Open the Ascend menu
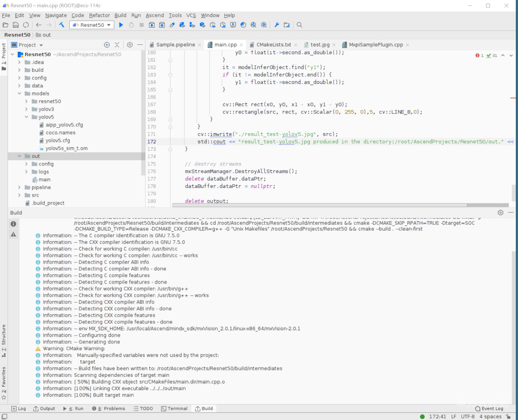Viewport: 518px width, 420px height. click(x=155, y=15)
